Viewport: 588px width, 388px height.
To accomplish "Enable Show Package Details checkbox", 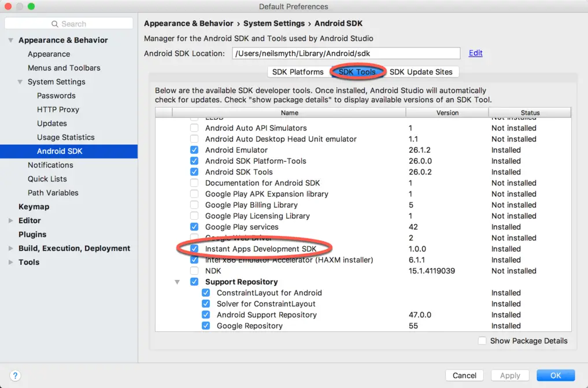I will click(482, 341).
